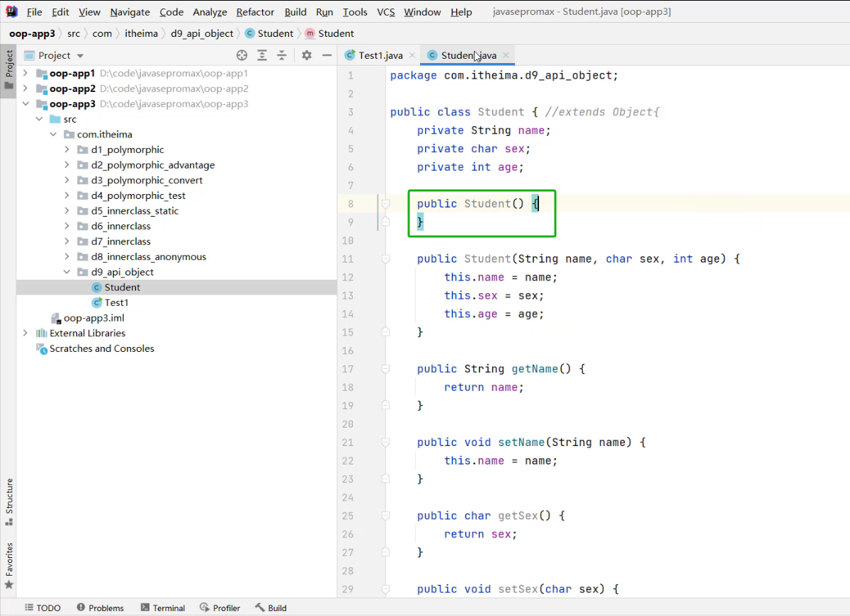Open the Build tool window
This screenshot has height=616, width=850.
(x=271, y=608)
